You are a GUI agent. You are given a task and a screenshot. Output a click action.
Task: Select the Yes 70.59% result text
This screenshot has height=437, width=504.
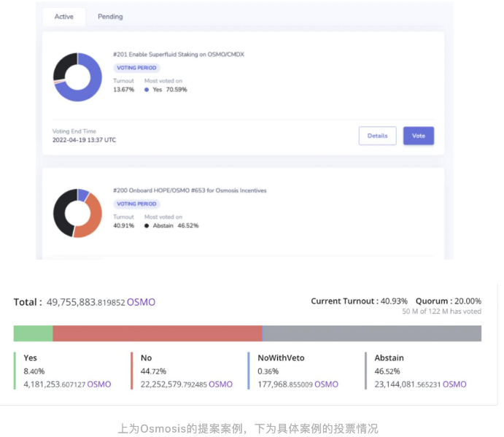170,90
